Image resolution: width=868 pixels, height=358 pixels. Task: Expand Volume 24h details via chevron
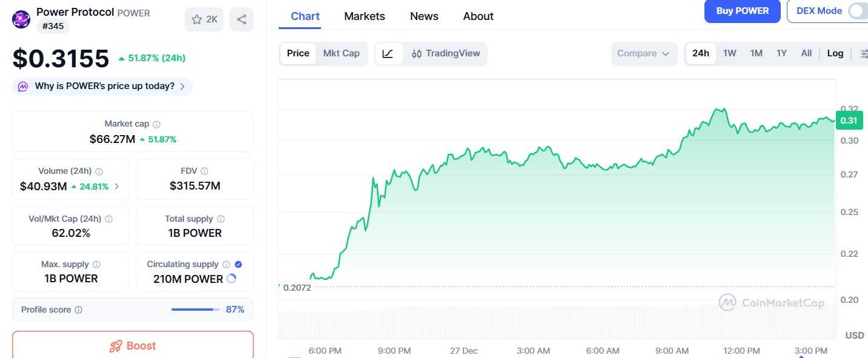[x=117, y=187]
